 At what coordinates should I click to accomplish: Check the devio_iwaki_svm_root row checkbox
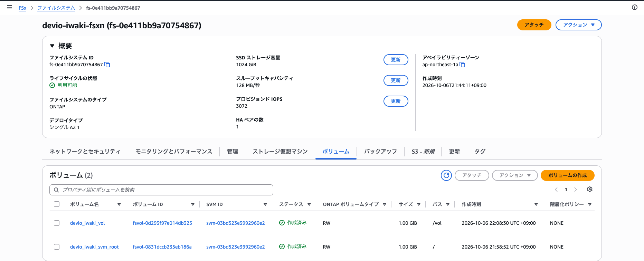coord(57,247)
